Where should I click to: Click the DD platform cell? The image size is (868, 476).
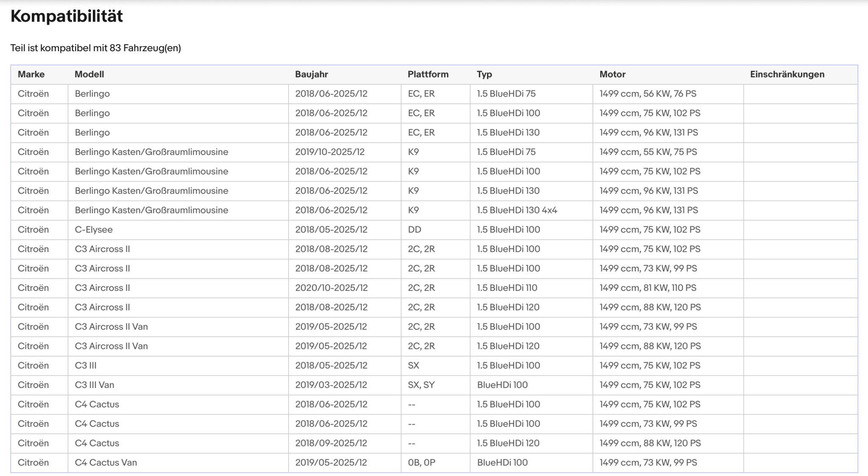(435, 230)
